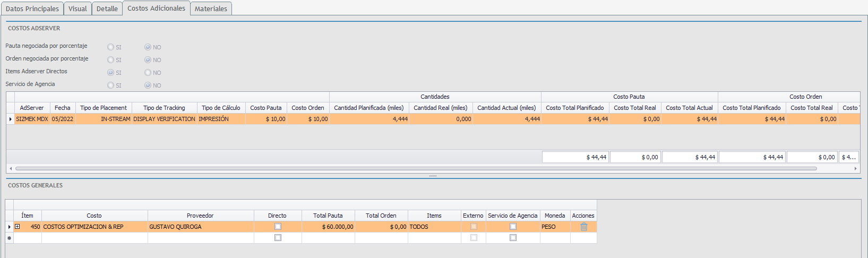Screen dimensions: 868x258
Task: Open the PESO currency cell
Action: point(554,227)
